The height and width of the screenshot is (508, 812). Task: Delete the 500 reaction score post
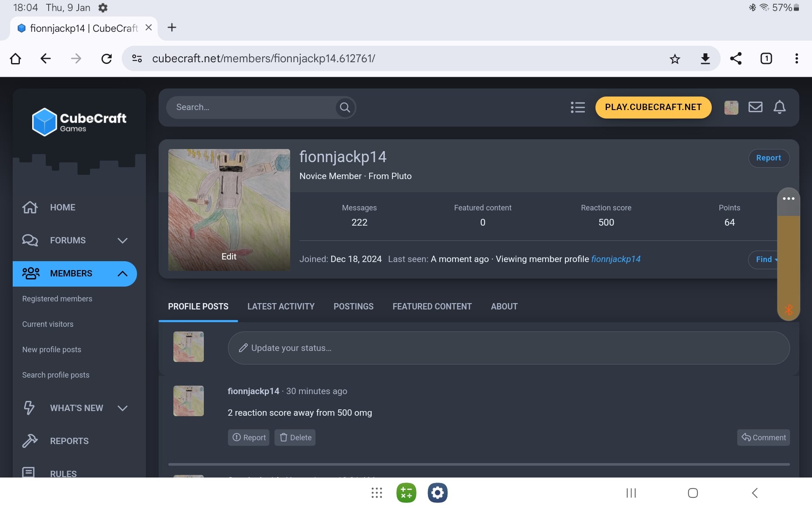(295, 438)
